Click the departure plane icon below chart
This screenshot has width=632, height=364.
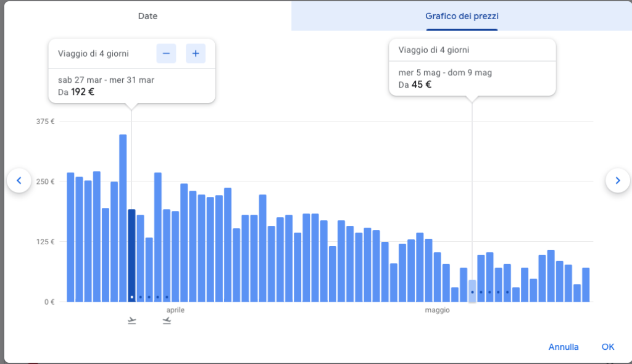click(x=132, y=321)
